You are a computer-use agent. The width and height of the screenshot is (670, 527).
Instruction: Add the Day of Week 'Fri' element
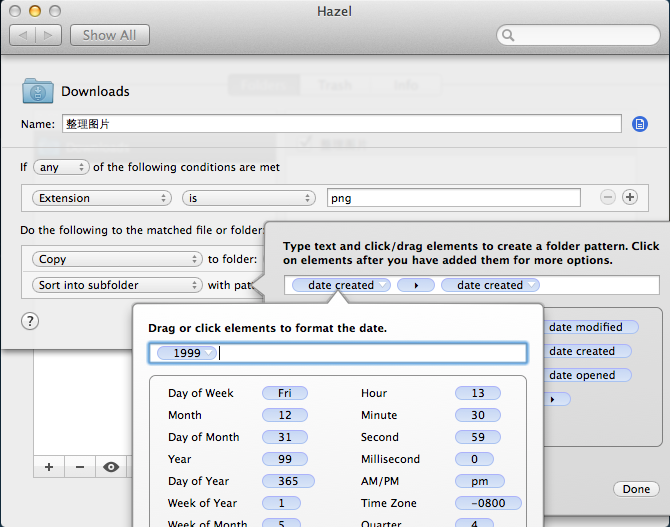pyautogui.click(x=285, y=393)
